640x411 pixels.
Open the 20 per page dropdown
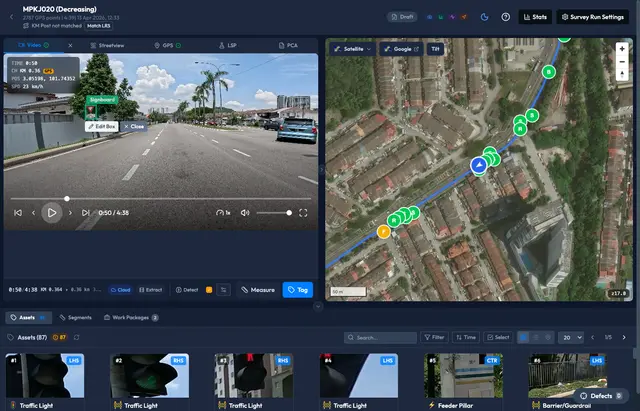click(571, 338)
